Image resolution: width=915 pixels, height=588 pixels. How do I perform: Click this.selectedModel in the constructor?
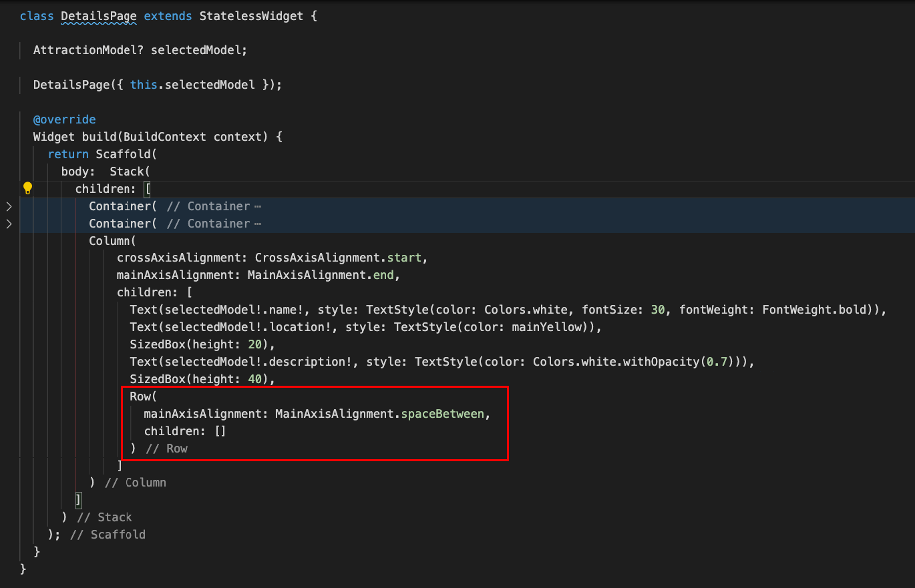(192, 85)
